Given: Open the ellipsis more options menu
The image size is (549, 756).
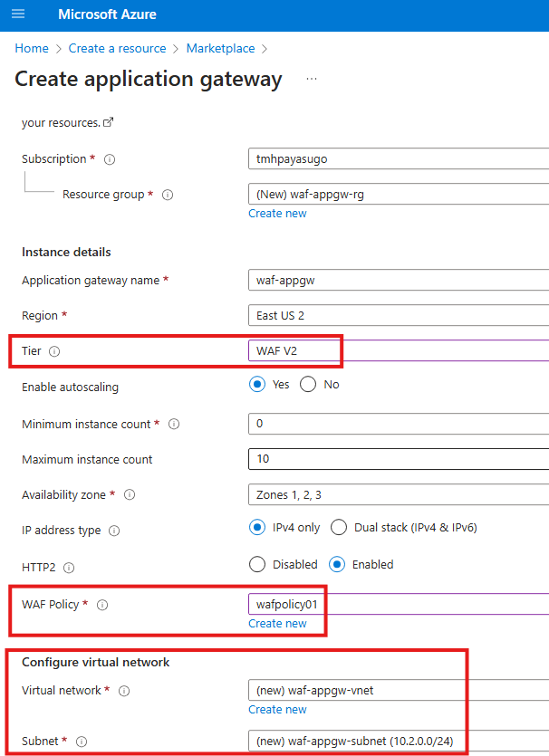Looking at the screenshot, I should point(312,79).
